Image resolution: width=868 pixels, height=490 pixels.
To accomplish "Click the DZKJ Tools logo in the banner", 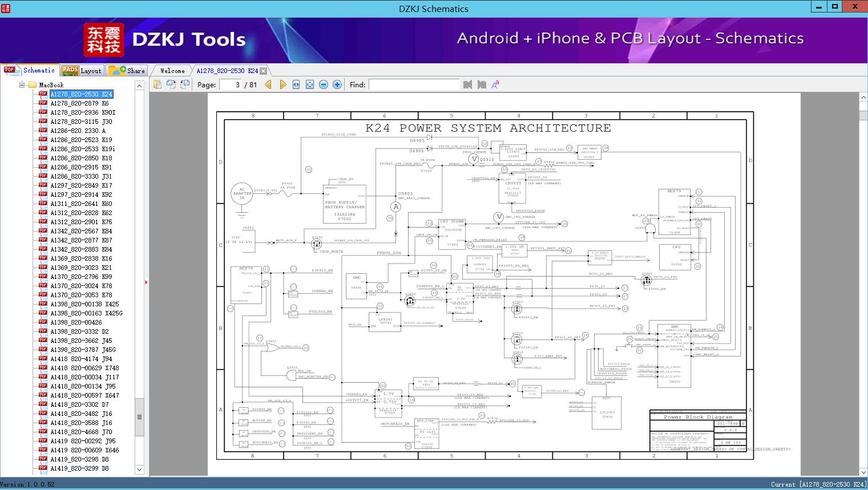I will click(x=165, y=40).
